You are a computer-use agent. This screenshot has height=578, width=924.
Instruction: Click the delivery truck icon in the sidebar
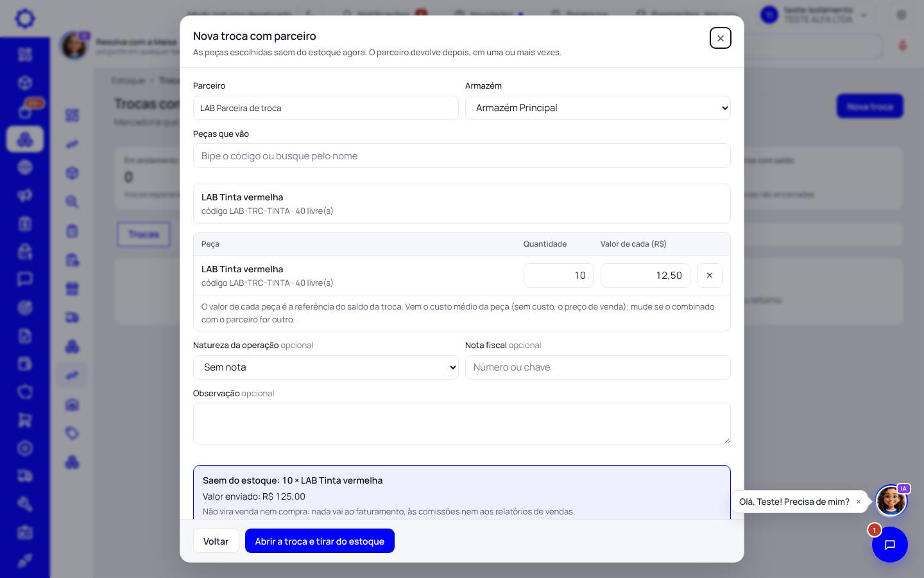[x=24, y=476]
